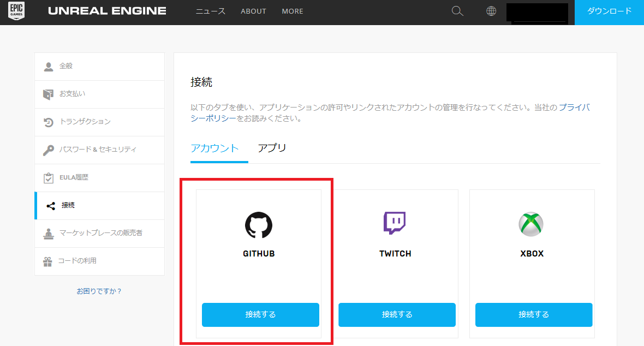The image size is (644, 346).
Task: Switch to the アカウント tab
Action: point(215,148)
